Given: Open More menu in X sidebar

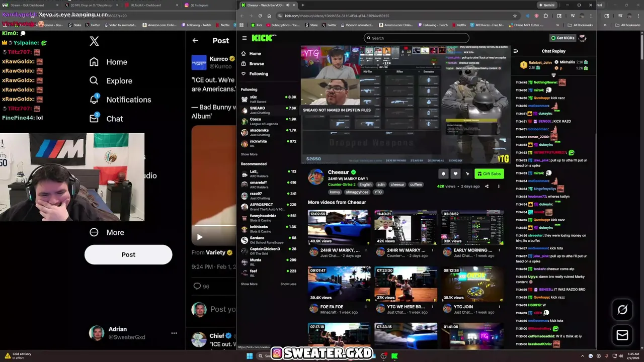Looking at the screenshot, I should [x=107, y=232].
